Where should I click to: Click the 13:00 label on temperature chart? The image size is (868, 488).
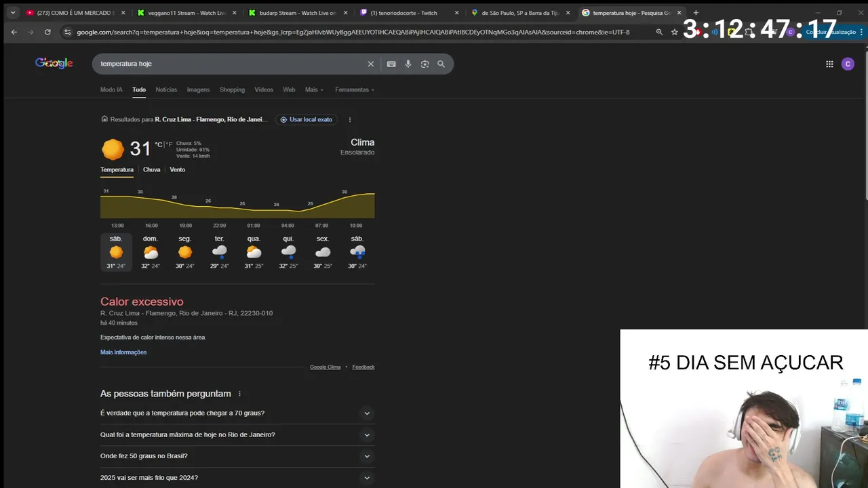[117, 225]
